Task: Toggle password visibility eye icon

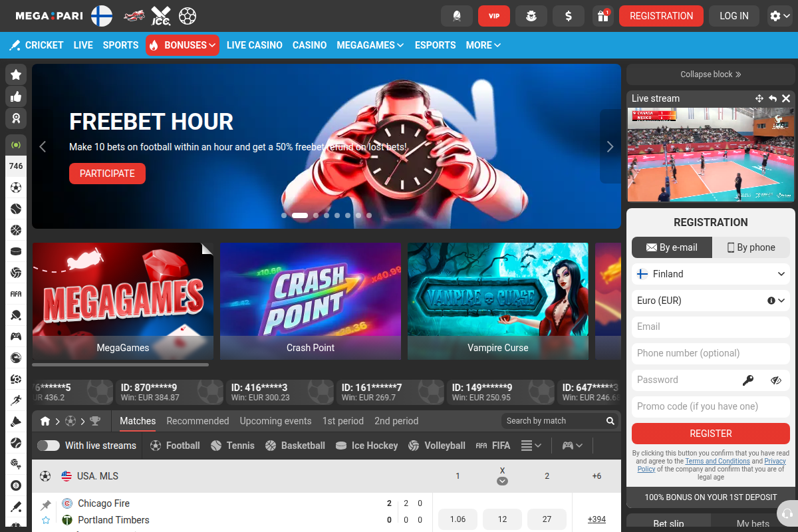Action: tap(776, 380)
